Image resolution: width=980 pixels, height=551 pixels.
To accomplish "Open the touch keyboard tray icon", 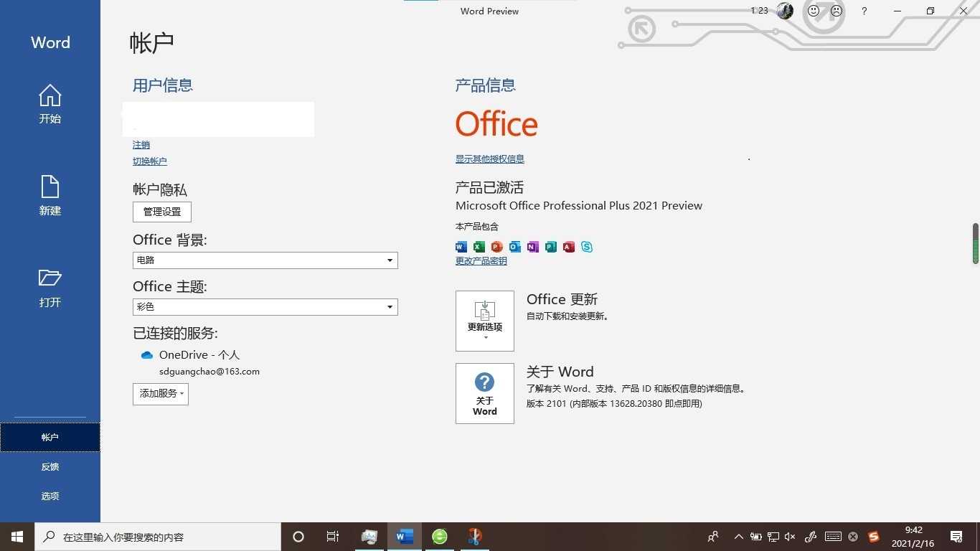I will click(833, 537).
